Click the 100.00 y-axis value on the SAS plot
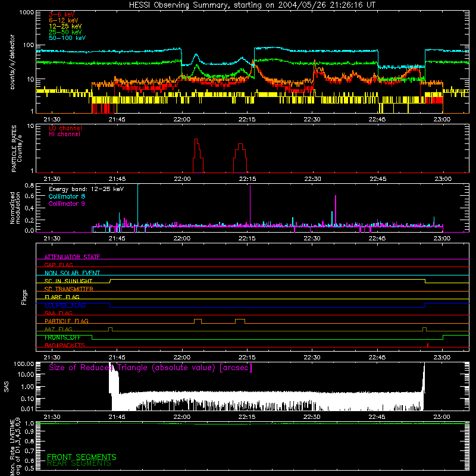Viewport: 476px width, 476px height. tap(24, 364)
